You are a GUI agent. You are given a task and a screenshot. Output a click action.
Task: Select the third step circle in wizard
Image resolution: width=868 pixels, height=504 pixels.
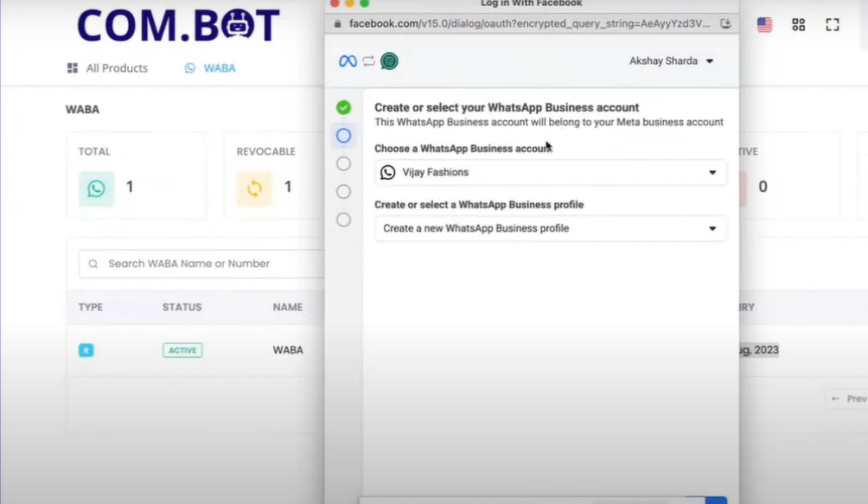(343, 163)
